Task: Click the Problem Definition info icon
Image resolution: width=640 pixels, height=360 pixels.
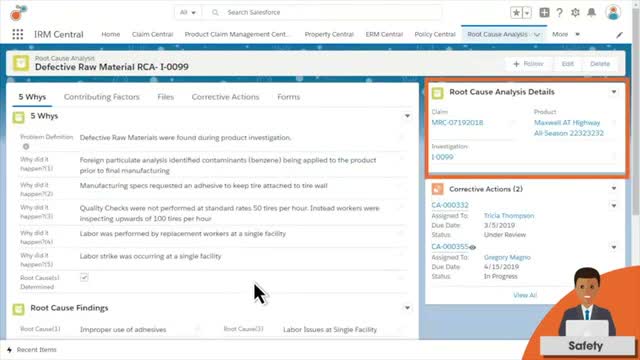Action: pos(26,147)
